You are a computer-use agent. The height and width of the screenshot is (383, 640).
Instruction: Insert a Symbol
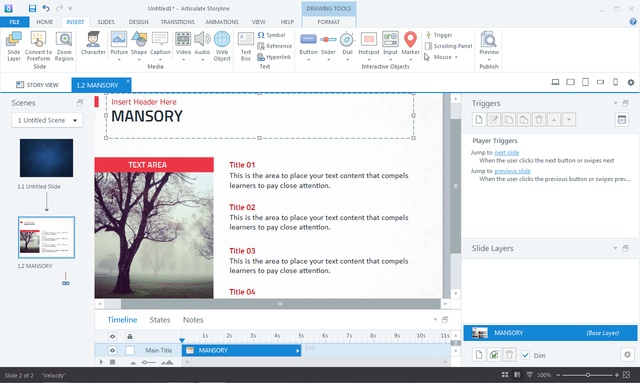(271, 35)
